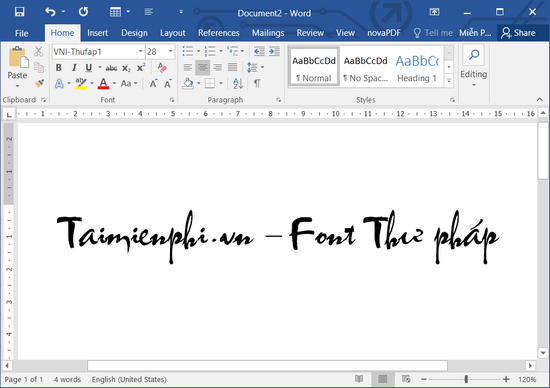Apply the Heading 1 style
The height and width of the screenshot is (388, 550).
(417, 67)
